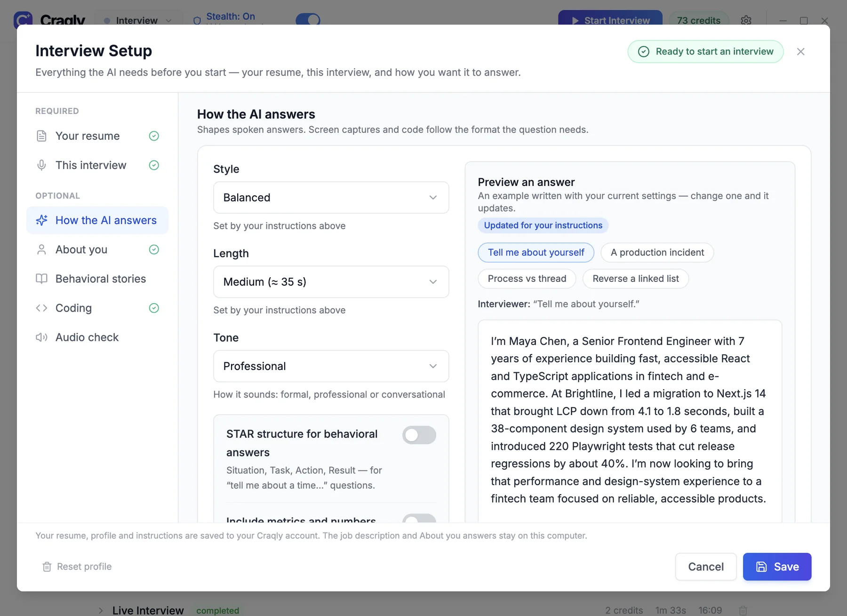Viewport: 847px width, 616px height.
Task: Open the Interview mode dropdown in header
Action: (138, 20)
